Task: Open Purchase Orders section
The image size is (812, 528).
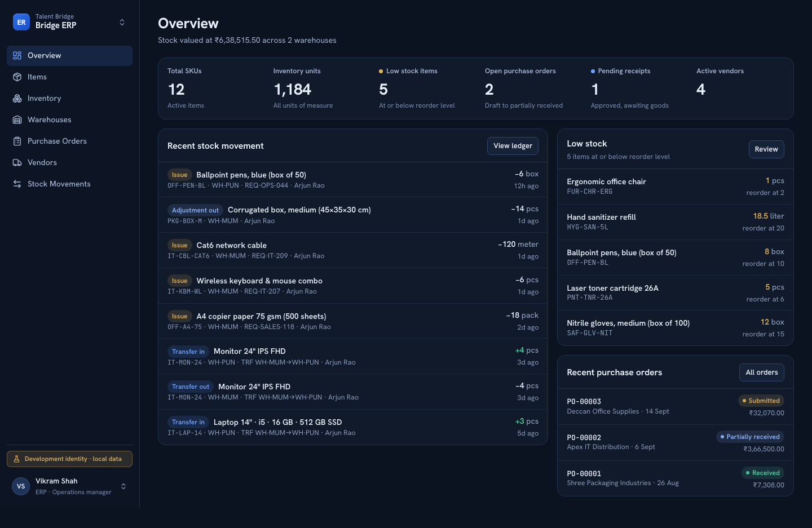Action: pyautogui.click(x=69, y=141)
